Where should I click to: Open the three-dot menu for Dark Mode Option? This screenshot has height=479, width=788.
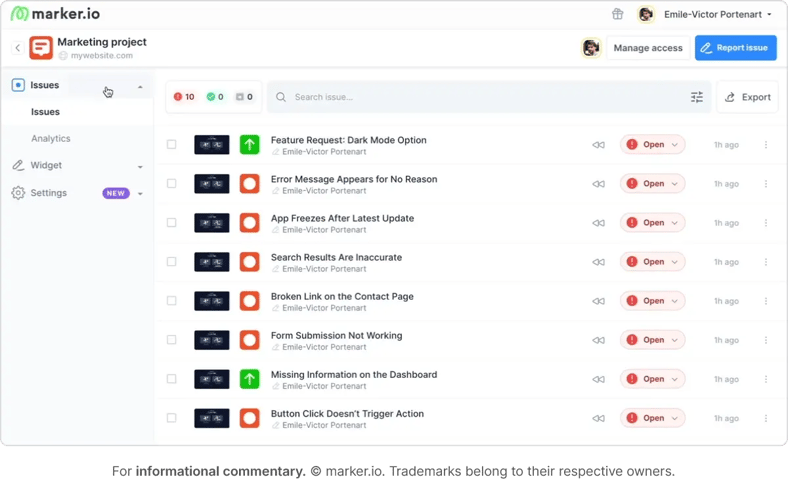[766, 145]
